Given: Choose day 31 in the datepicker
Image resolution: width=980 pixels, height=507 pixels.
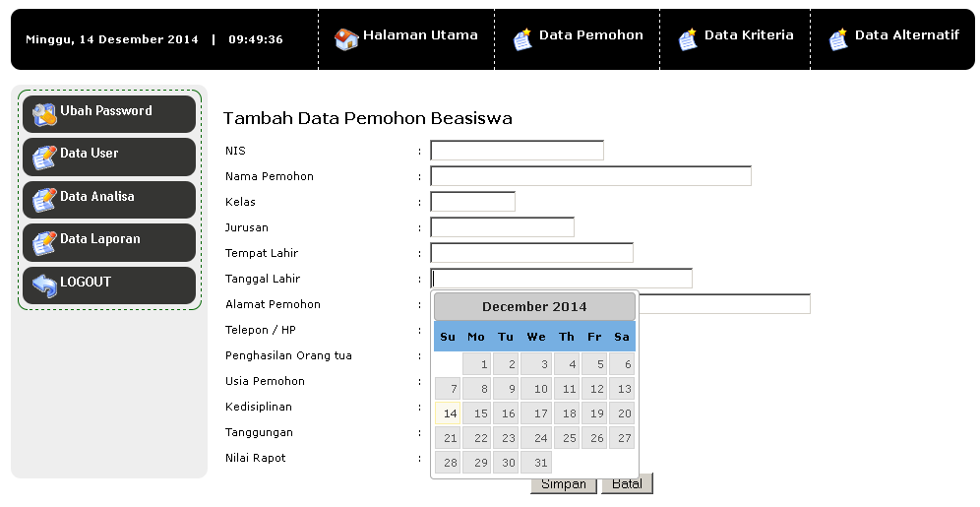Looking at the screenshot, I should (536, 463).
